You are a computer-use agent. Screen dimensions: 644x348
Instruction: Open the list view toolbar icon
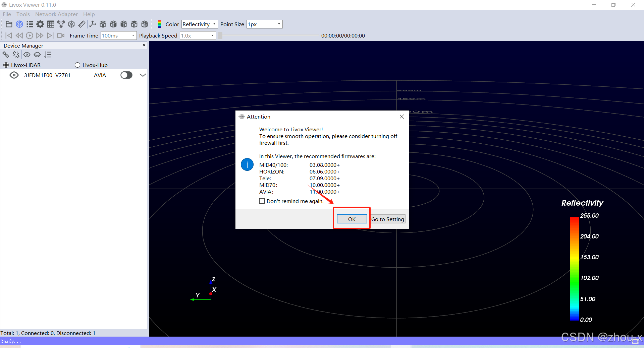[30, 24]
